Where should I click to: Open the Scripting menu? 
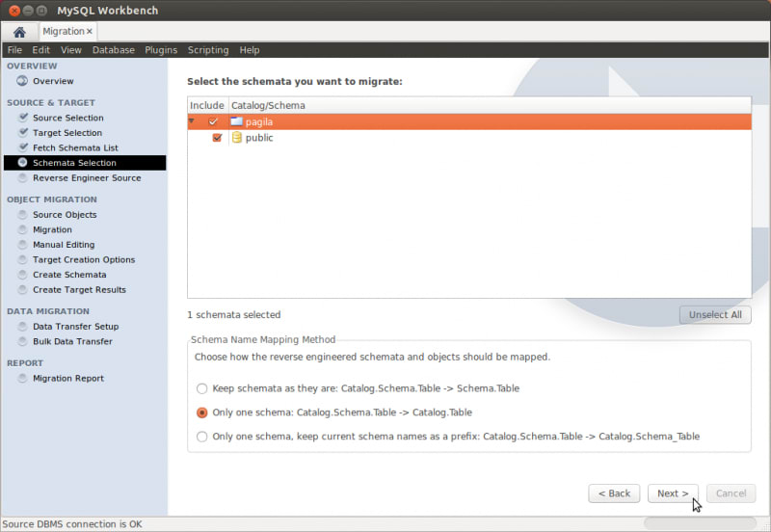[x=208, y=50]
